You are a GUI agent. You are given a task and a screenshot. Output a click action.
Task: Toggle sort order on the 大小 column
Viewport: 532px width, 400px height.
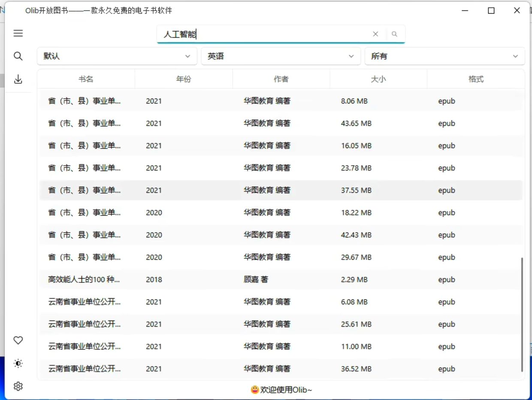click(x=378, y=79)
